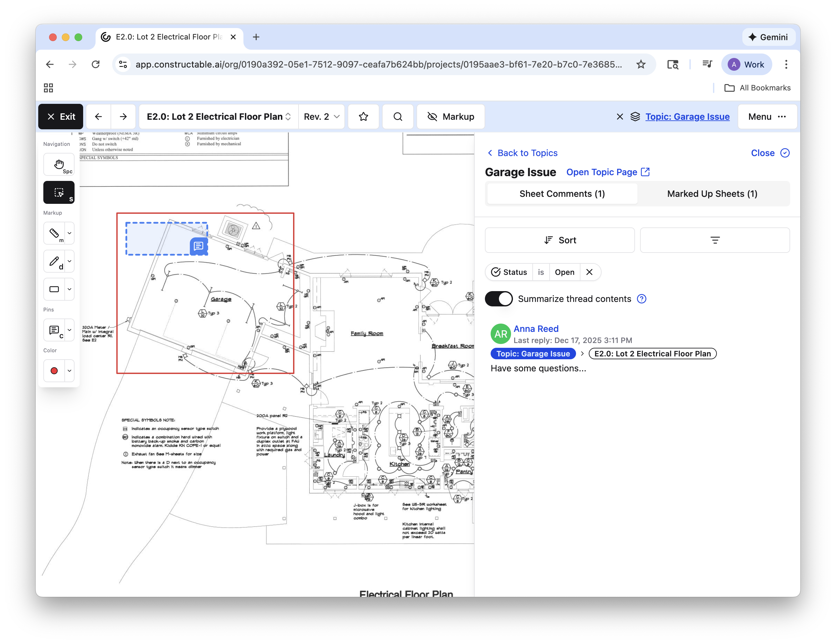836x644 pixels.
Task: Expand the shape tool options arrow
Action: [69, 289]
